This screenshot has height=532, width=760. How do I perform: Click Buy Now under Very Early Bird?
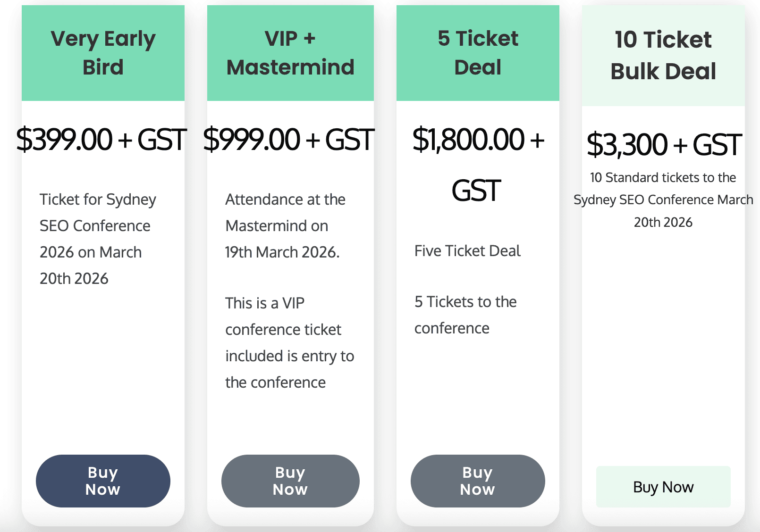(x=103, y=481)
